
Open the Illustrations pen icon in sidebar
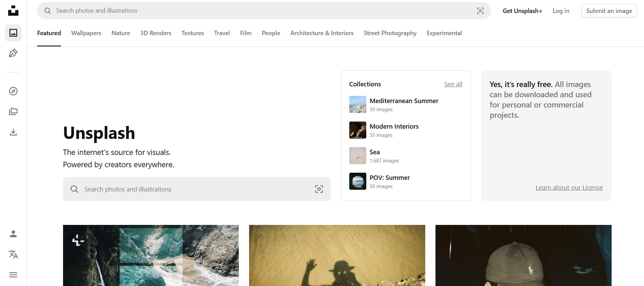point(13,53)
